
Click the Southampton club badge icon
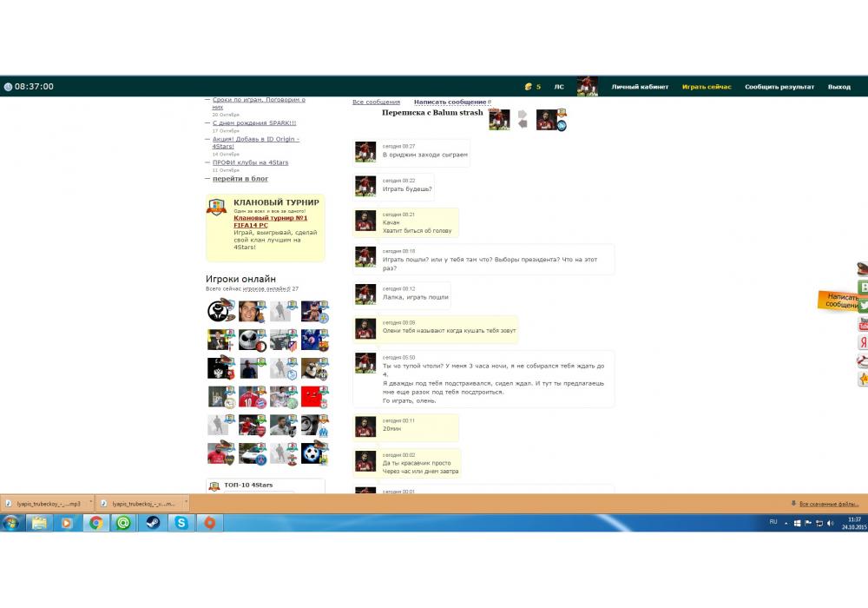click(293, 459)
